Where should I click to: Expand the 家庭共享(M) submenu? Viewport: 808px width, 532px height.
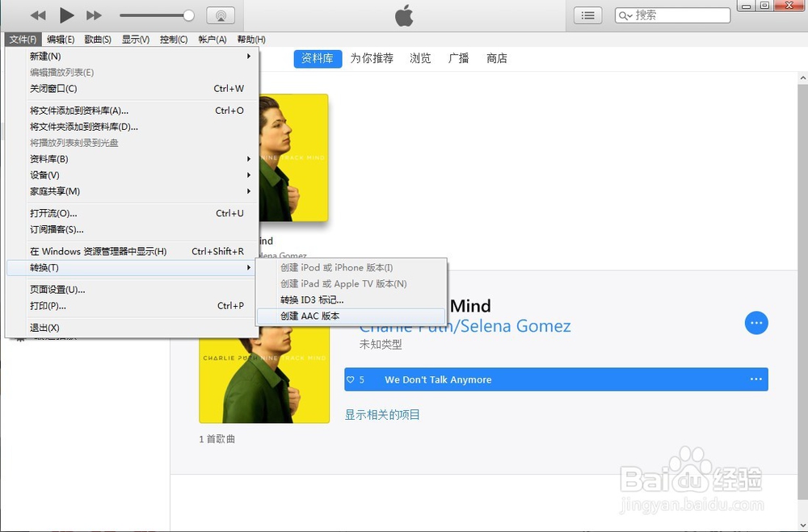click(x=132, y=191)
